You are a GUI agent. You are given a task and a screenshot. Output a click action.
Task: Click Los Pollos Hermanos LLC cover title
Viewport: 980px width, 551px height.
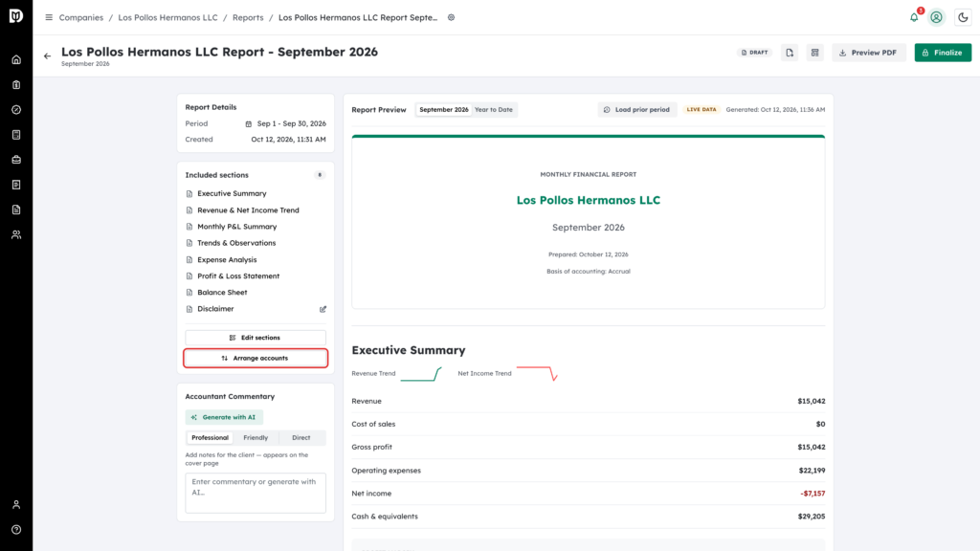tap(589, 201)
